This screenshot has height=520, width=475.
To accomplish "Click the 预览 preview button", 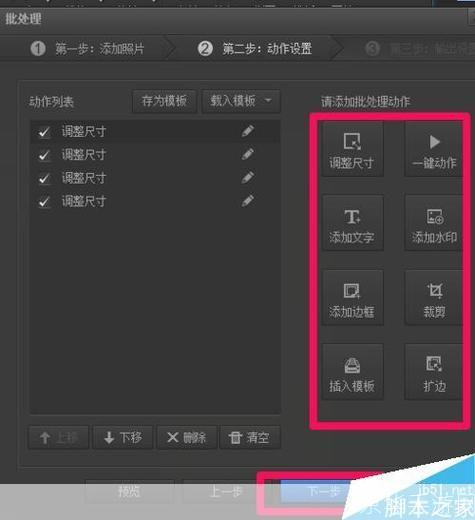I will click(x=129, y=492).
